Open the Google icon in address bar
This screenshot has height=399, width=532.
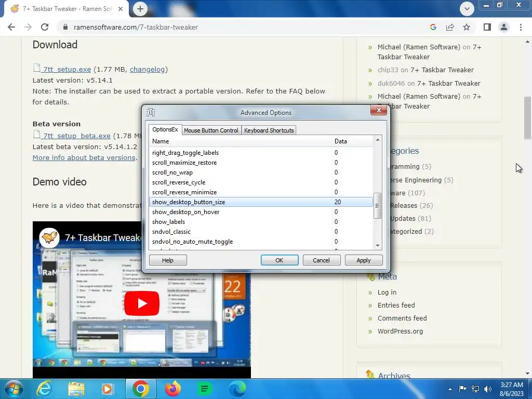pos(433,27)
